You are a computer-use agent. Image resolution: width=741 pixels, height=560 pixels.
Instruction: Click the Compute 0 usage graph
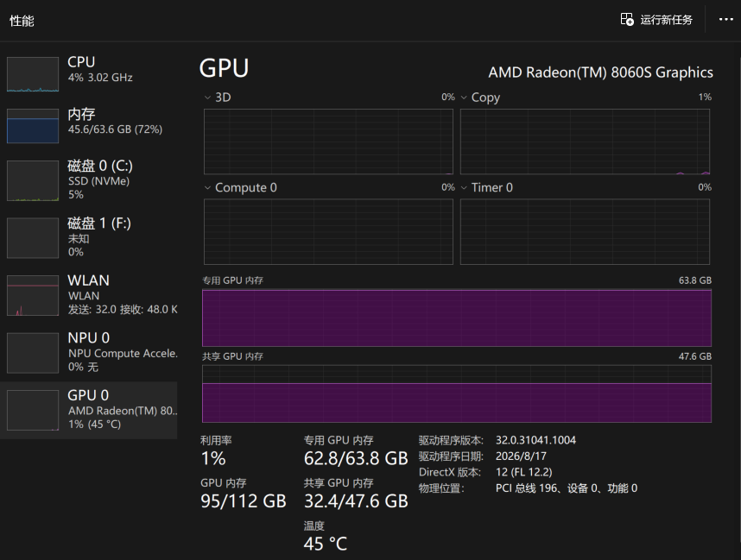pos(328,232)
